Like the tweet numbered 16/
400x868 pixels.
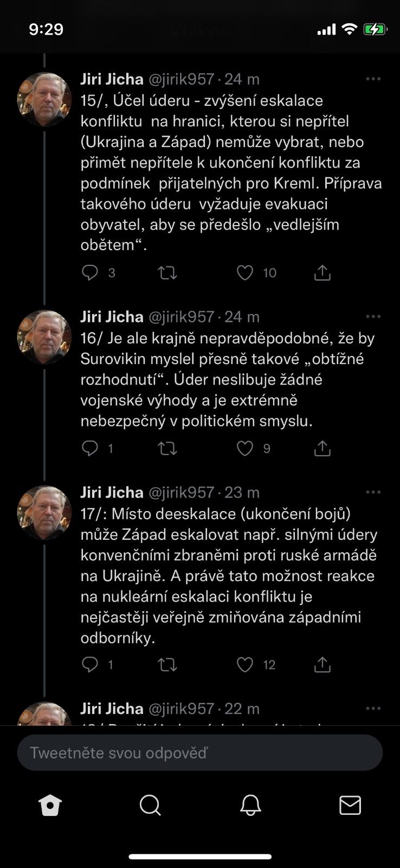(x=245, y=449)
